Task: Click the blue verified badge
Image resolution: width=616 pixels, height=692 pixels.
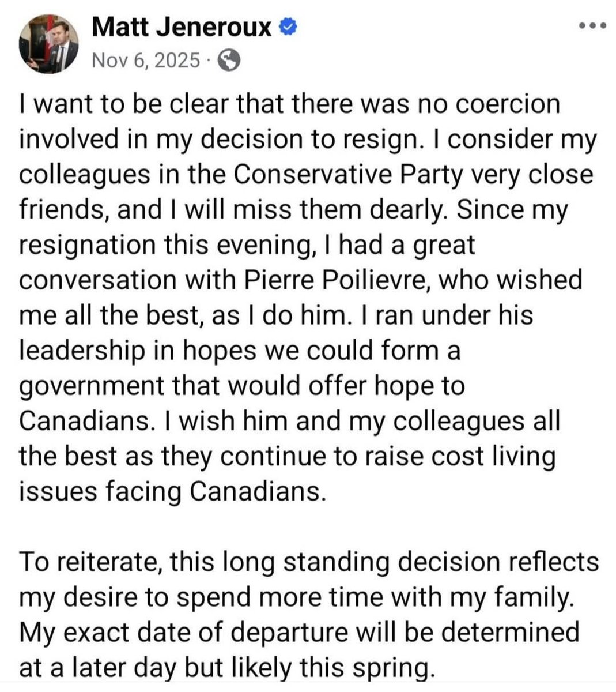Action: 288,26
